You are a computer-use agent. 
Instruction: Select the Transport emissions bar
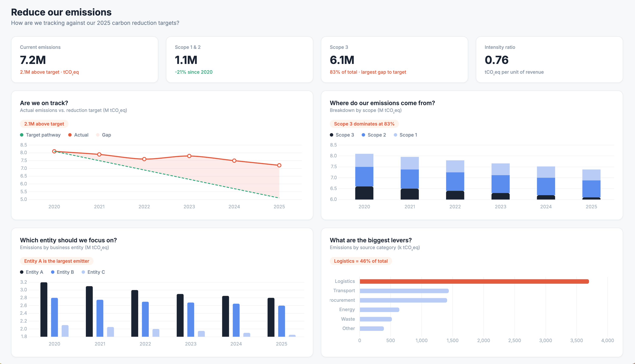point(404,291)
